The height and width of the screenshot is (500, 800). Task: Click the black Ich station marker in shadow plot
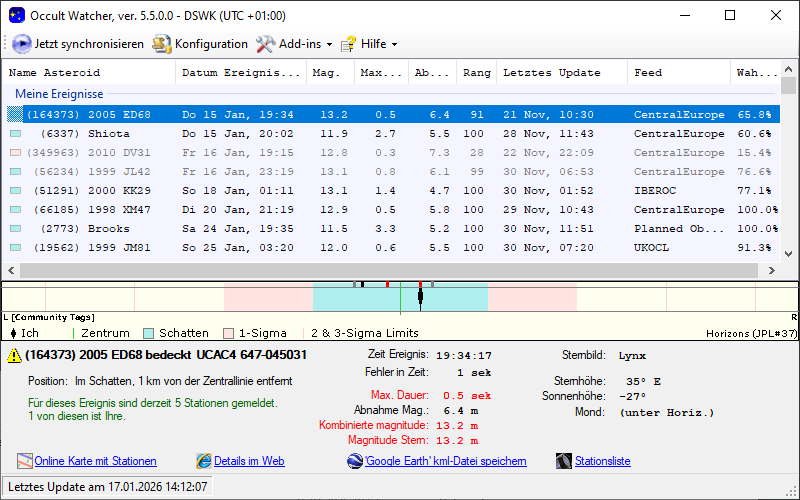point(420,296)
